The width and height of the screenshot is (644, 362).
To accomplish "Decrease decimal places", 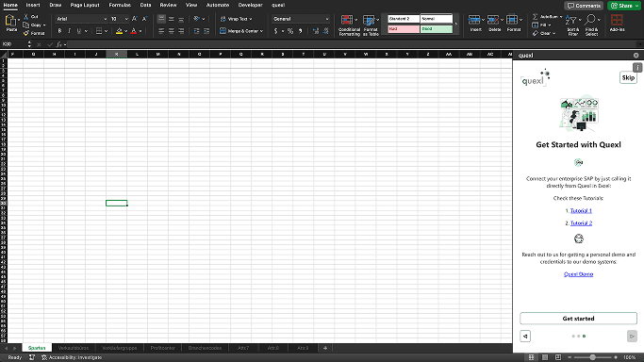I will click(x=325, y=31).
